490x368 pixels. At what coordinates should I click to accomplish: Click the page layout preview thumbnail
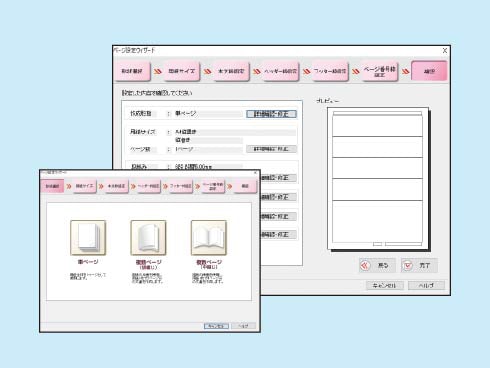pos(378,179)
